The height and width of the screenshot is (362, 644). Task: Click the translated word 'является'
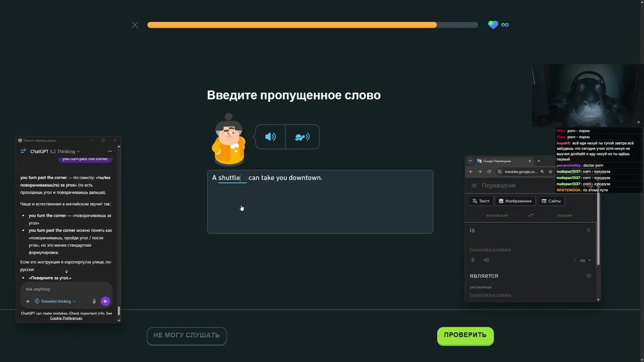(x=484, y=276)
